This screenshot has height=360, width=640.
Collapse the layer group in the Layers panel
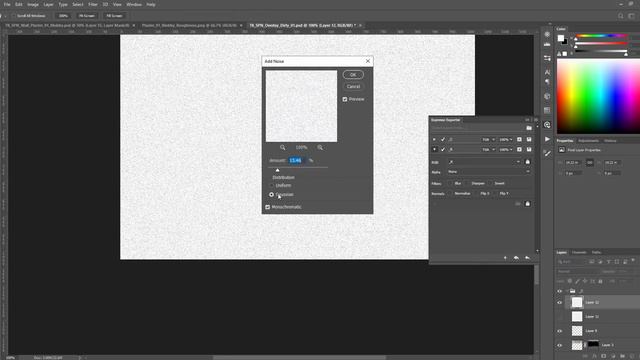(x=567, y=291)
